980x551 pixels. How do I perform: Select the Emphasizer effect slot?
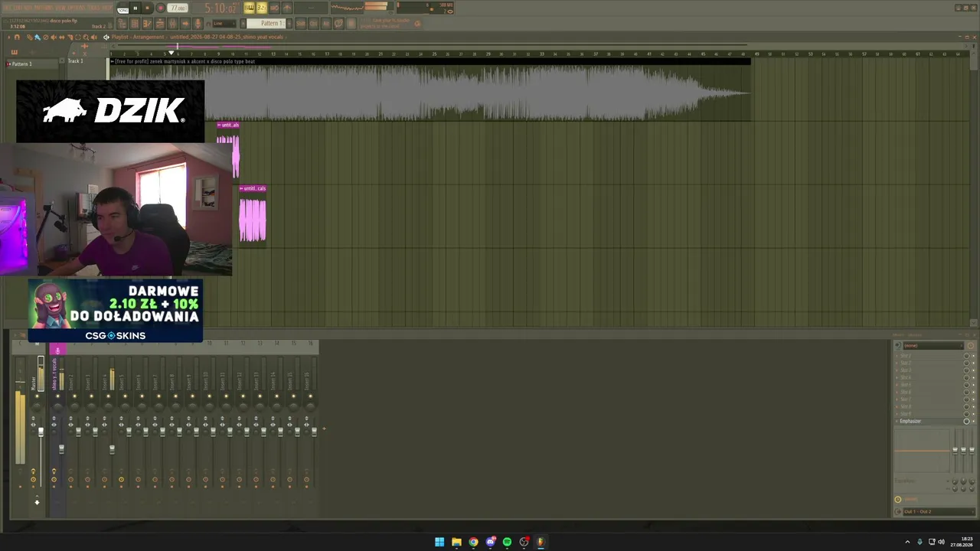(x=929, y=422)
